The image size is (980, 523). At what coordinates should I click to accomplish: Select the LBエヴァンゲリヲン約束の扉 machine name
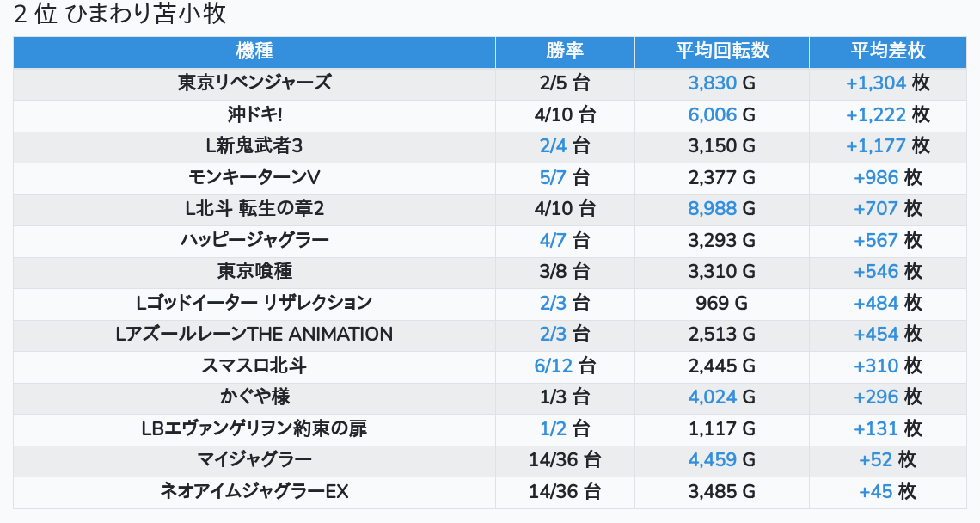(254, 428)
